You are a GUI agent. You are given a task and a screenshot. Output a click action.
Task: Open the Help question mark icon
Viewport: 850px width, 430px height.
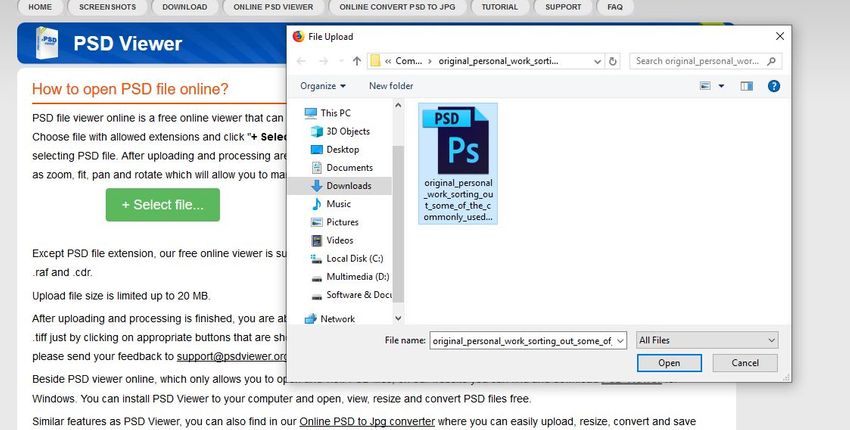[x=773, y=86]
